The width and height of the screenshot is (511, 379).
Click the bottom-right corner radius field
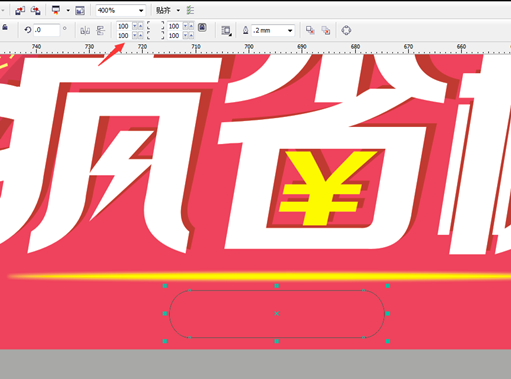tap(174, 35)
